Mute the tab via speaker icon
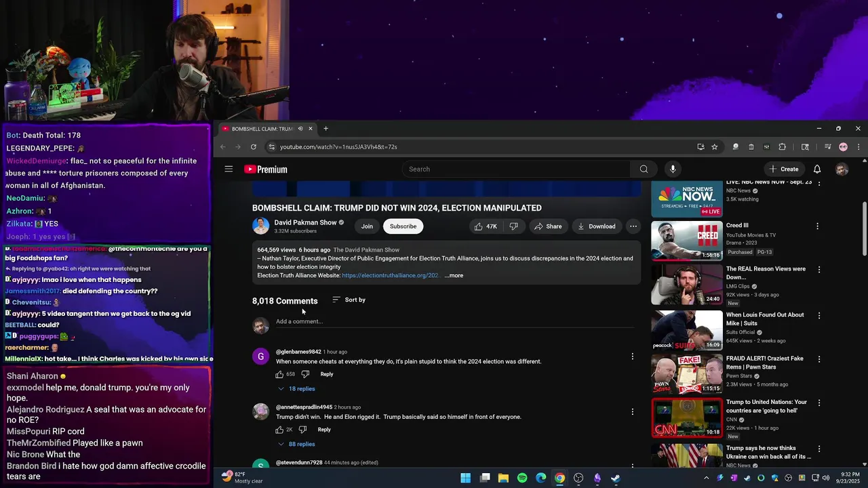Screen dimensions: 868x488 (300, 128)
